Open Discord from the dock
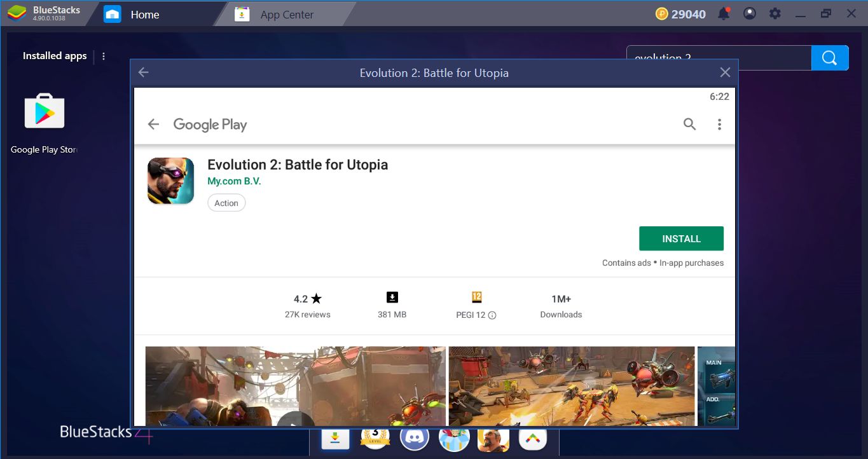Viewport: 868px width, 459px height. pyautogui.click(x=414, y=437)
